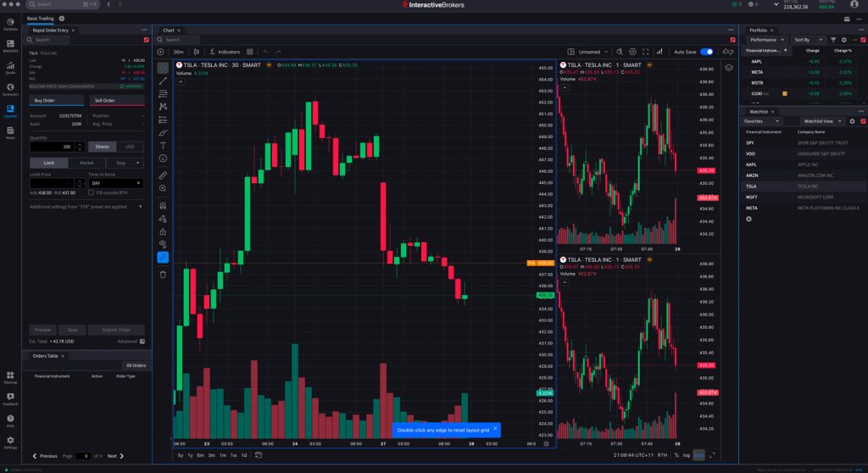Toggle the Auto Save switch
Viewport: 868px width, 473px height.
pos(705,52)
